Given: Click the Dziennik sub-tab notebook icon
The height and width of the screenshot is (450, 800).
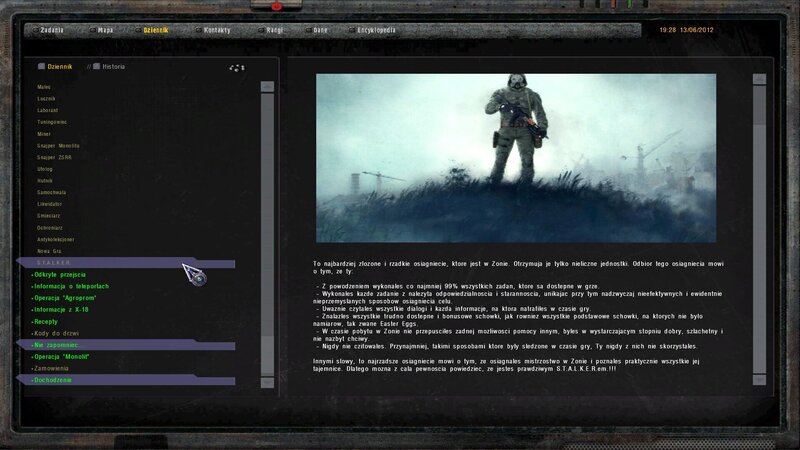Looking at the screenshot, I should [41, 66].
